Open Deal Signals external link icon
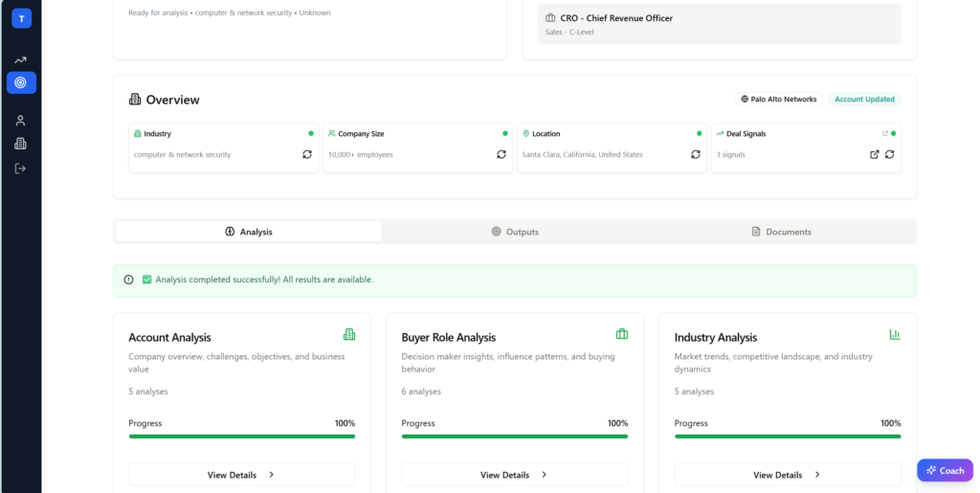 tap(874, 154)
